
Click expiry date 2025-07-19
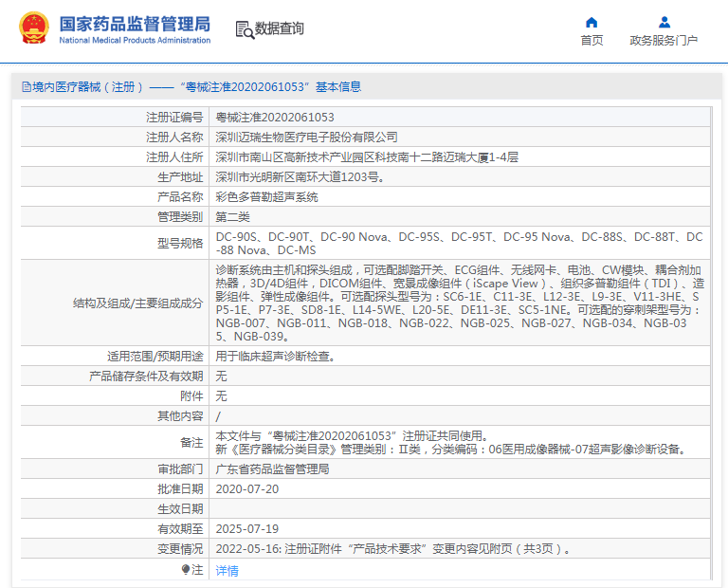pos(247,529)
